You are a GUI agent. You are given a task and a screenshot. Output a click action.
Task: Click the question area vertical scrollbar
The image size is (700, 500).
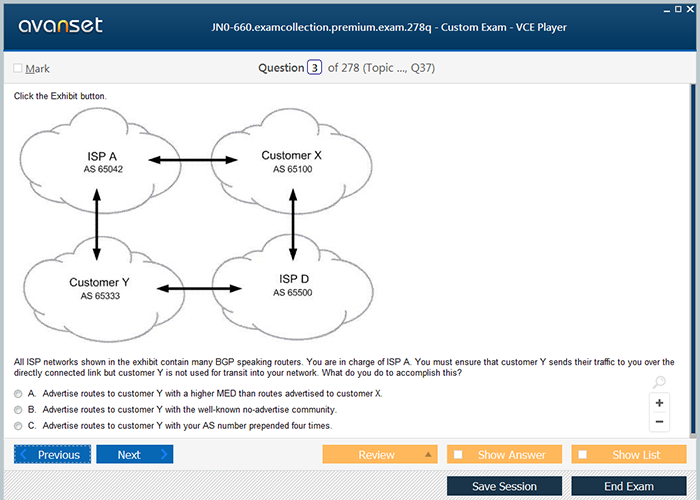coord(693,259)
